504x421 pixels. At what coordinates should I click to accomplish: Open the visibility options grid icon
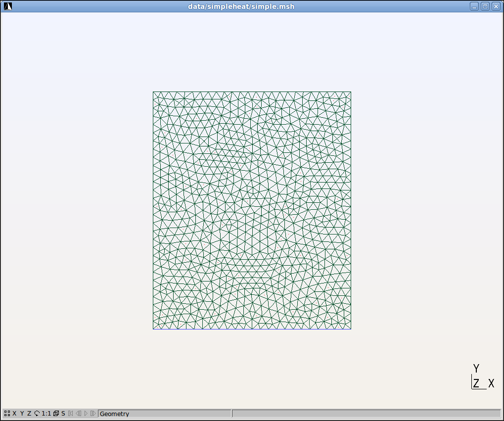pyautogui.click(x=7, y=414)
